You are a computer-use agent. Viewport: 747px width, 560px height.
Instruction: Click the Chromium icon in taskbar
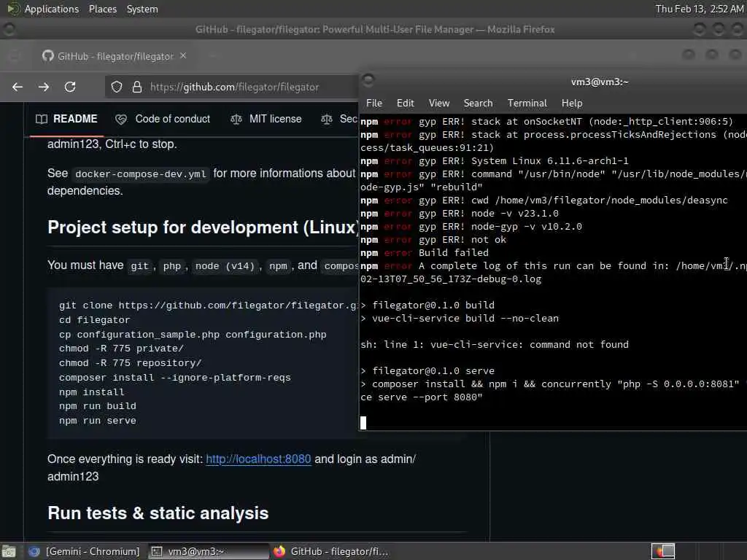(34, 551)
